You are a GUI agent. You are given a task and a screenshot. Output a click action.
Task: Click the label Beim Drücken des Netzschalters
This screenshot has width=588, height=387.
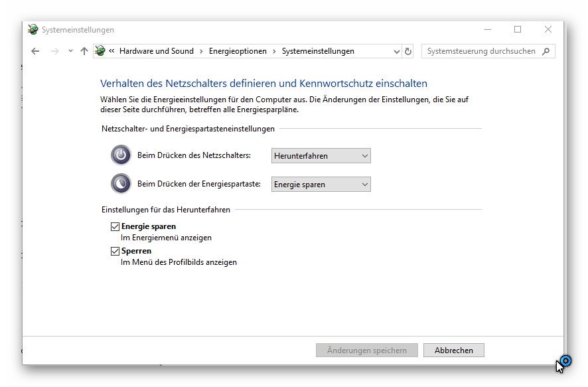tap(194, 155)
